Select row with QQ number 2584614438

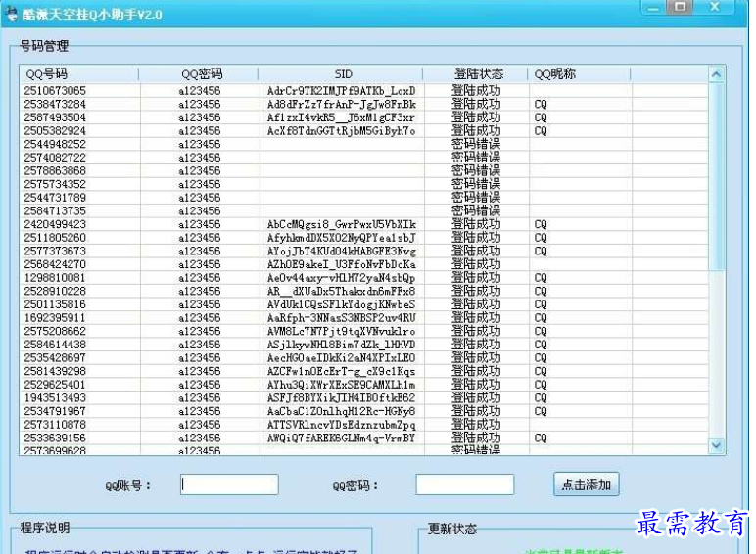364,345
